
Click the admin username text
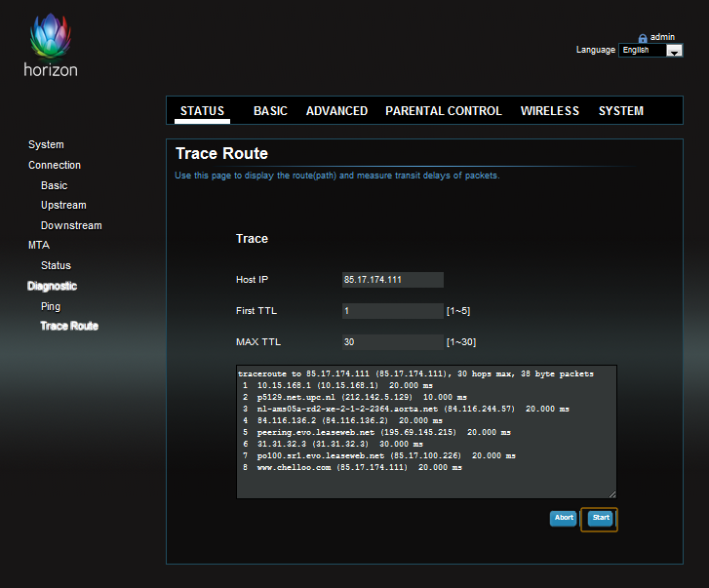[x=662, y=37]
